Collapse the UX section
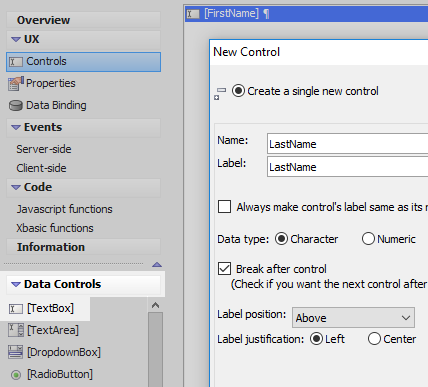 (x=16, y=39)
